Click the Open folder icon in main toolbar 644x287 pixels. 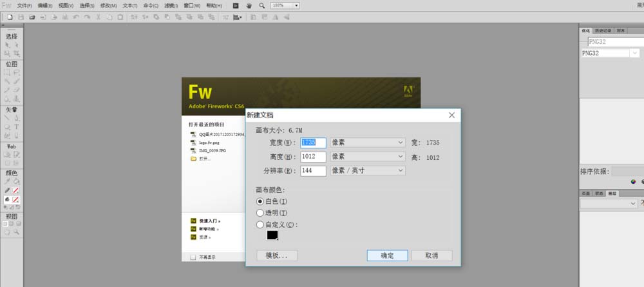coord(32,17)
